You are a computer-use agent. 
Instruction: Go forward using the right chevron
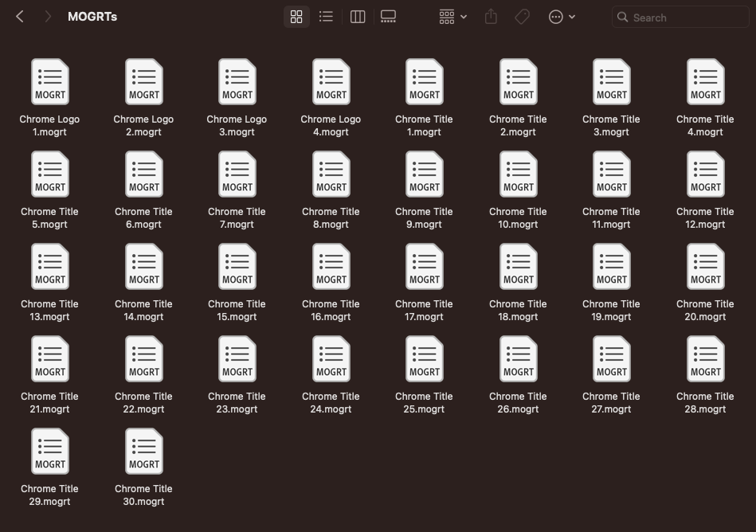point(48,17)
